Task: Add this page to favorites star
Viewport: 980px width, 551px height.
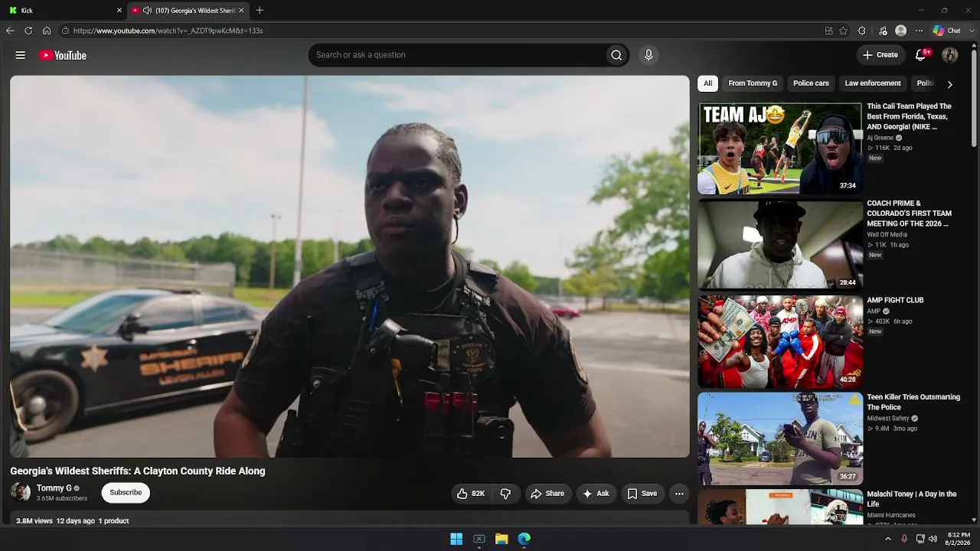Action: pos(843,31)
